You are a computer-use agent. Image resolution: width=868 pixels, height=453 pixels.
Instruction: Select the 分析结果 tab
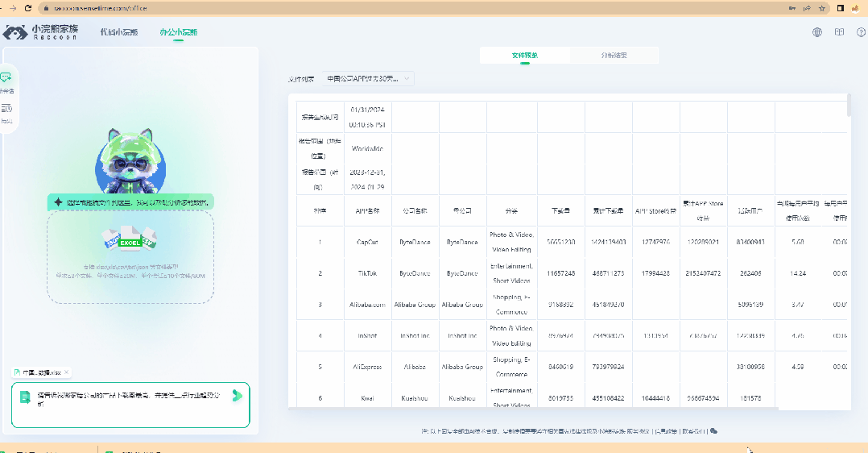pos(614,56)
